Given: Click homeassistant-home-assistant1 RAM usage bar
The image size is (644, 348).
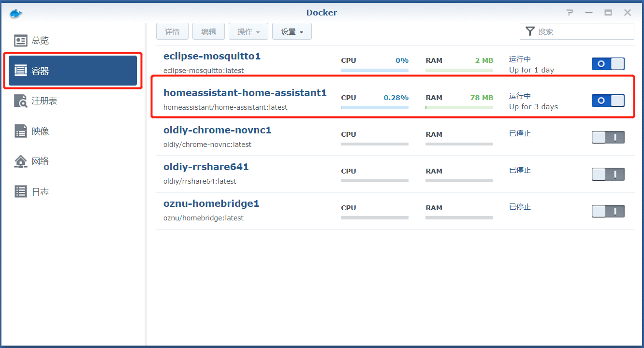Looking at the screenshot, I should [459, 107].
